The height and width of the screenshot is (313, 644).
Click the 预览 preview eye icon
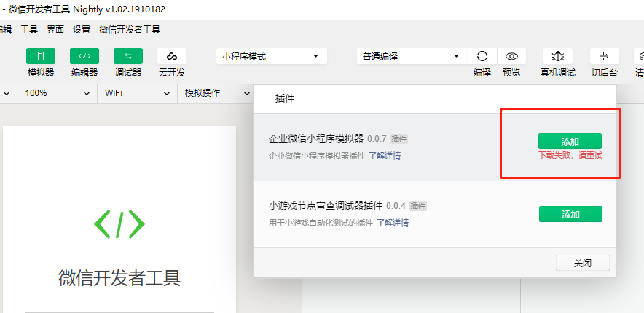click(511, 56)
